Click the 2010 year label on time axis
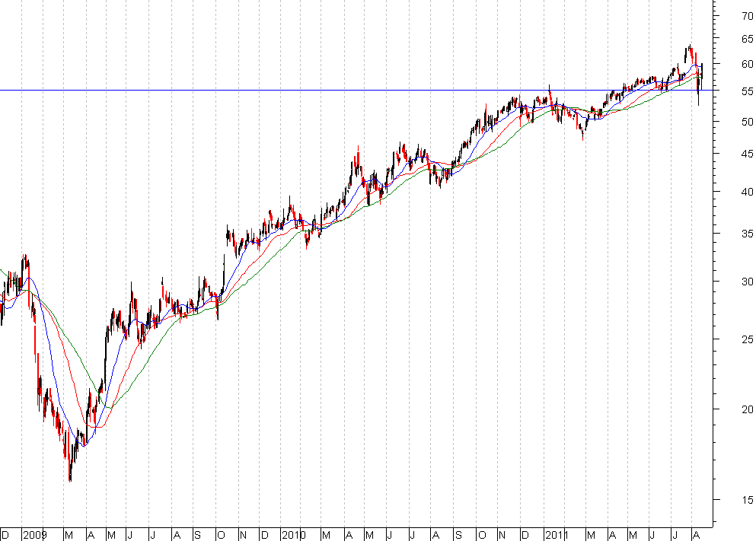756x541 pixels. (x=294, y=535)
